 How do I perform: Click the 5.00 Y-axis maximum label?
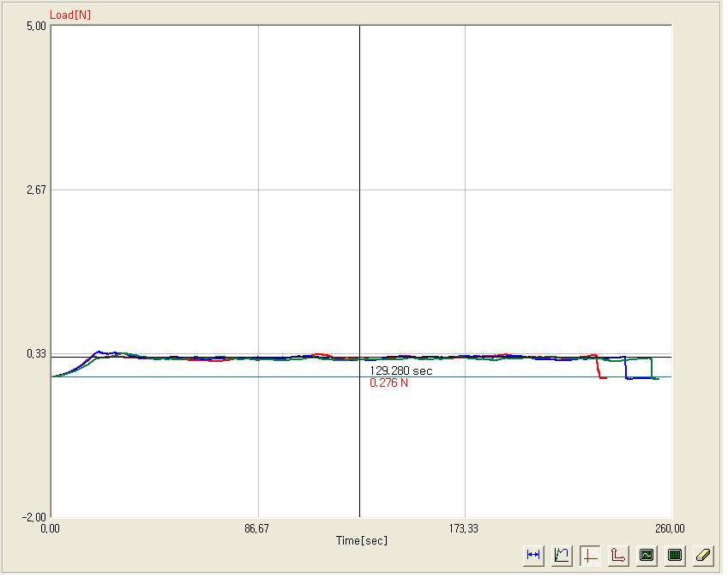click(x=36, y=27)
